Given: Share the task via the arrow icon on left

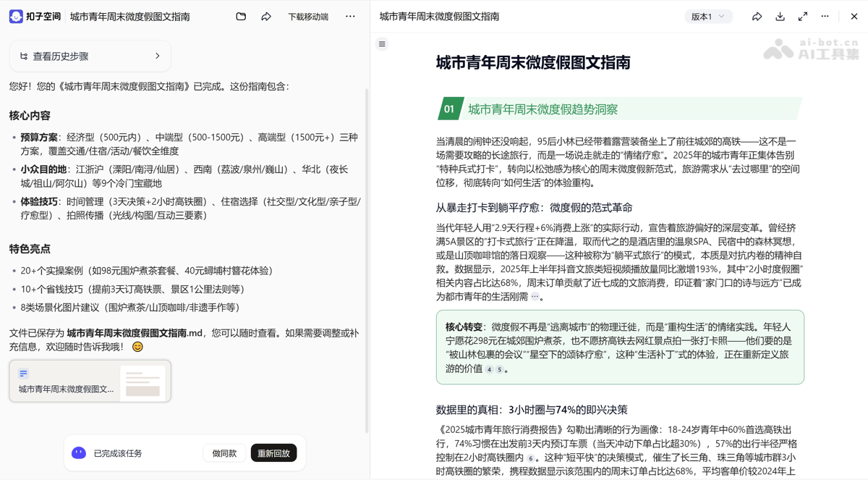Looking at the screenshot, I should click(266, 16).
